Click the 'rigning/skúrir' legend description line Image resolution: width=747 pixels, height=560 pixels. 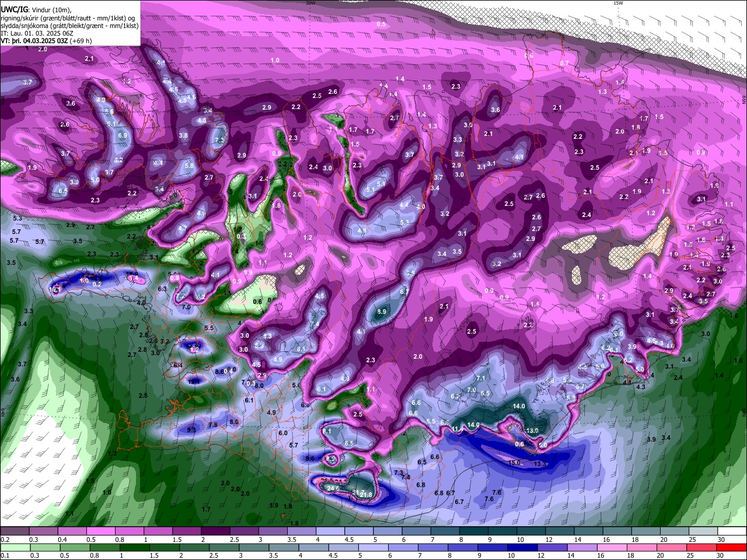68,18
